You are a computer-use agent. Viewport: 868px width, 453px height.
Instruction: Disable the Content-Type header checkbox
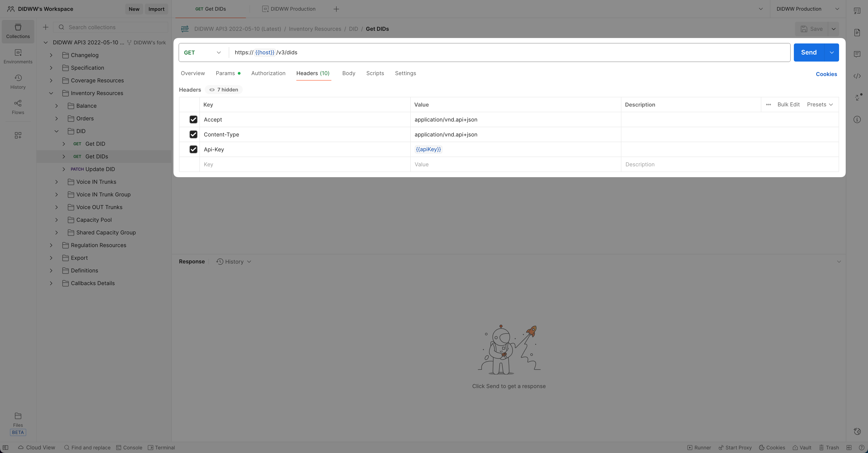(x=193, y=134)
